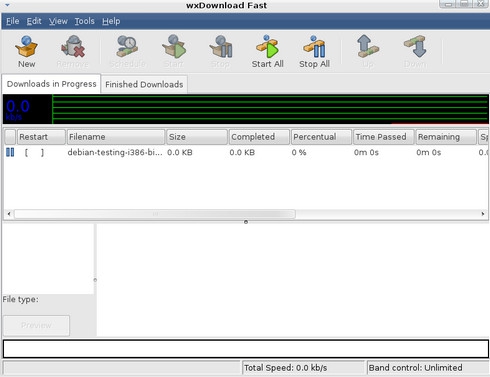Sort by Remaining column header

coord(446,137)
